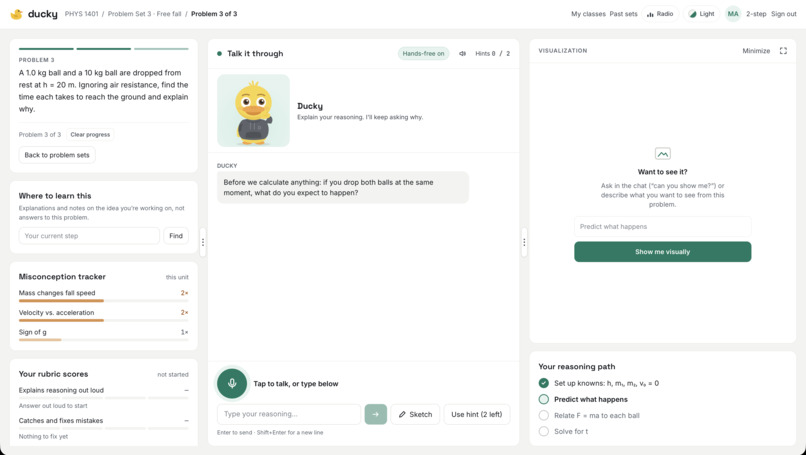This screenshot has height=455, width=806.
Task: Click Back to problem sets button
Action: tap(57, 155)
